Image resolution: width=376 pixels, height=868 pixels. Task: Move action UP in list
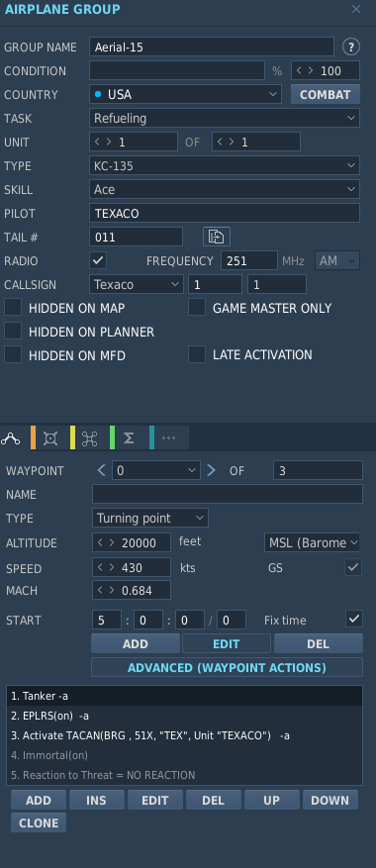[x=272, y=800]
